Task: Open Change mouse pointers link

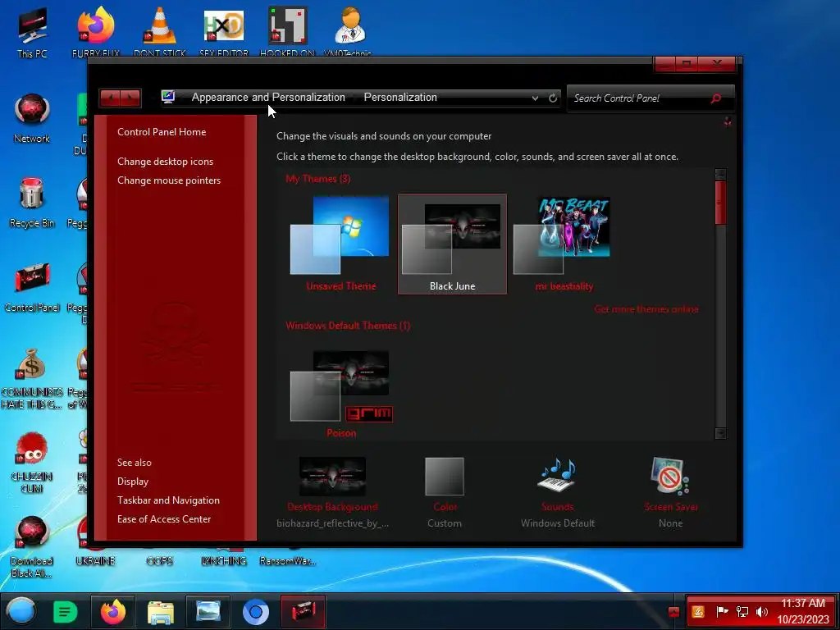Action: pos(169,180)
